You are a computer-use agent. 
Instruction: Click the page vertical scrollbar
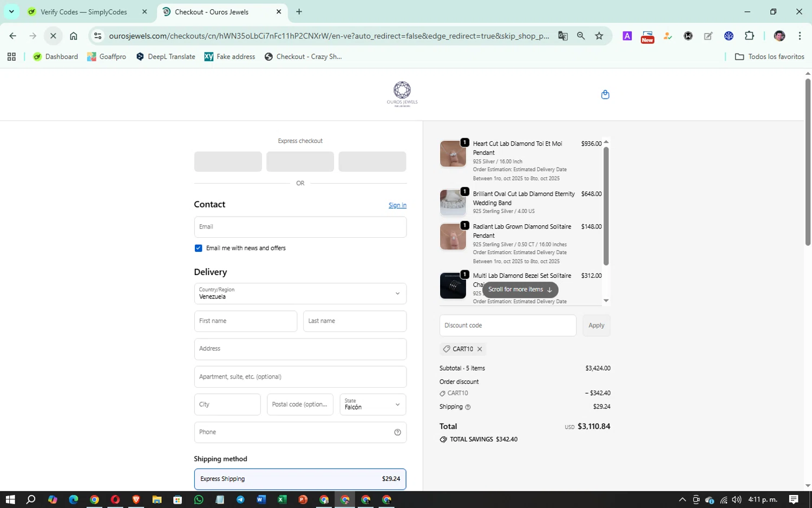pos(808,162)
